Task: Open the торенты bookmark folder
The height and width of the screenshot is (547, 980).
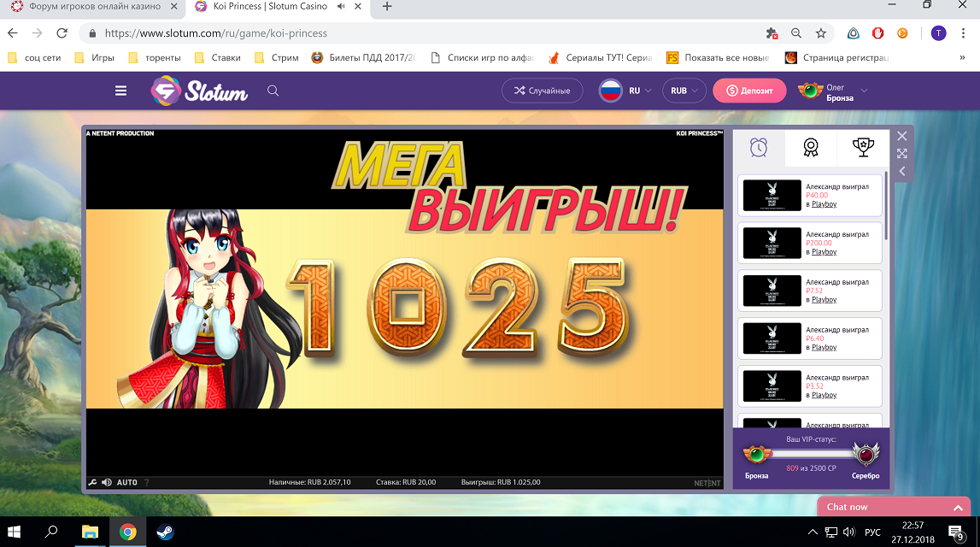Action: pyautogui.click(x=155, y=57)
